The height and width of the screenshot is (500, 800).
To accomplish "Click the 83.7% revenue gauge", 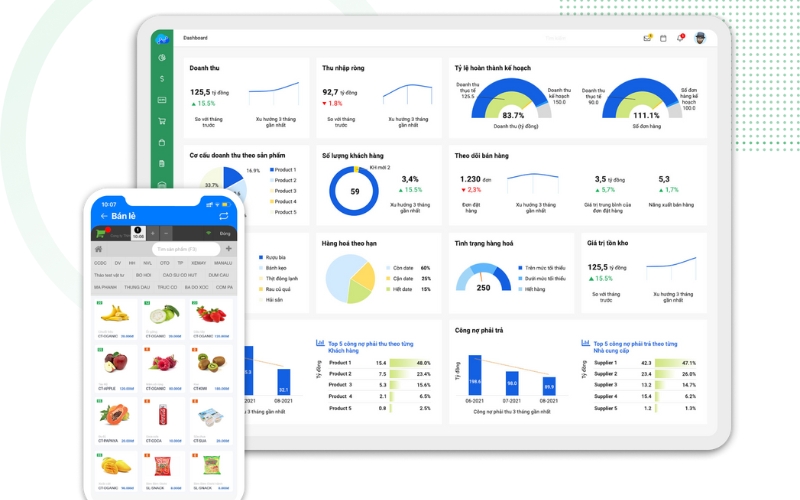I will coord(511,98).
